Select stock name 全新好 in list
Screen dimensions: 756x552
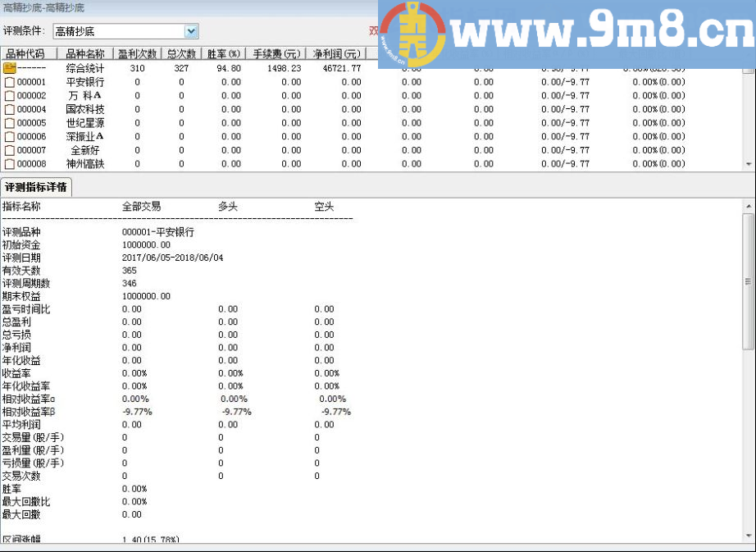[x=84, y=150]
